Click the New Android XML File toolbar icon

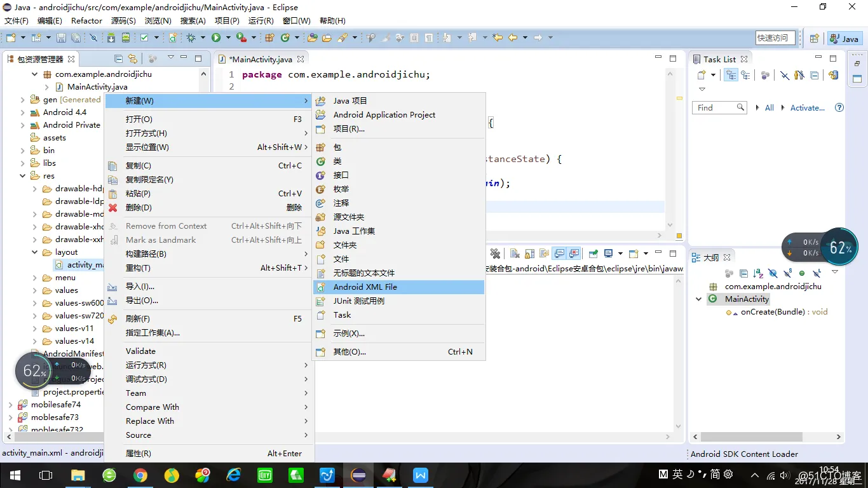coord(173,38)
